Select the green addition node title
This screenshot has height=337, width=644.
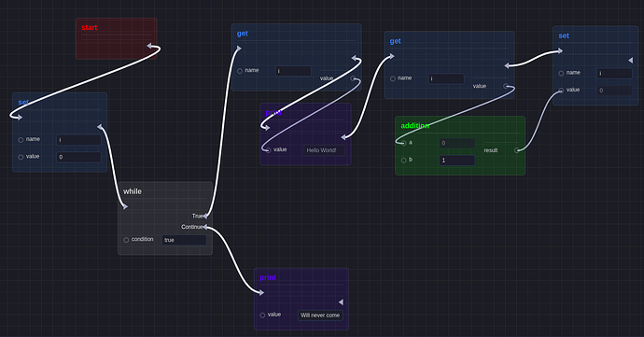click(x=414, y=126)
